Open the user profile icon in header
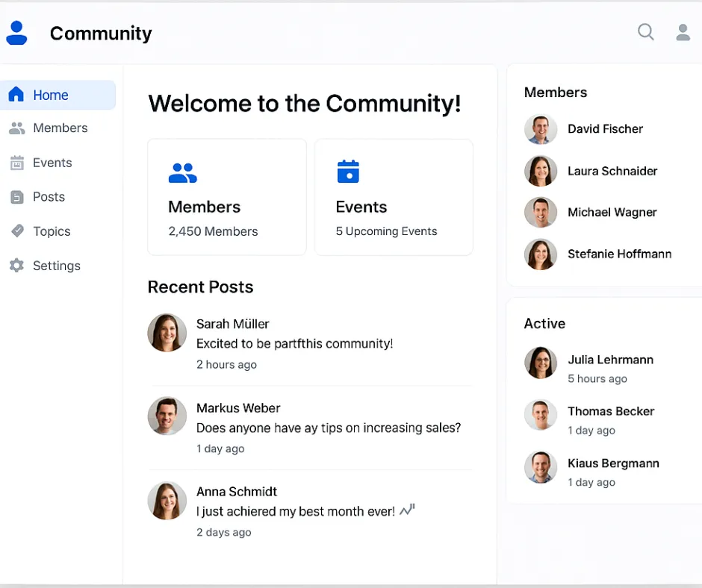This screenshot has height=588, width=702. point(683,32)
